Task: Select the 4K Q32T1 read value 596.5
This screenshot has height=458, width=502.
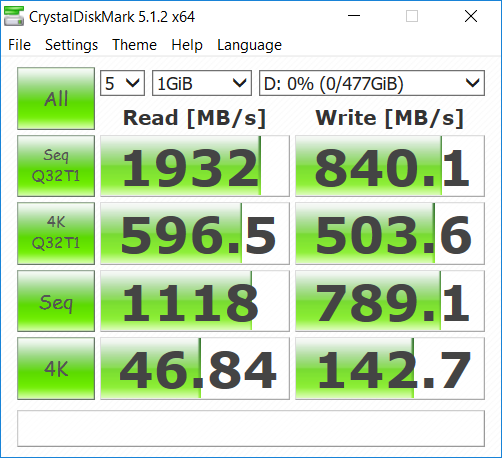Action: pos(195,233)
